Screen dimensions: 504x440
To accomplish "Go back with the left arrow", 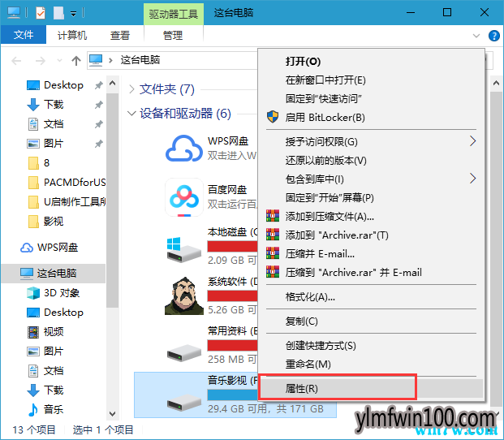I will point(16,60).
